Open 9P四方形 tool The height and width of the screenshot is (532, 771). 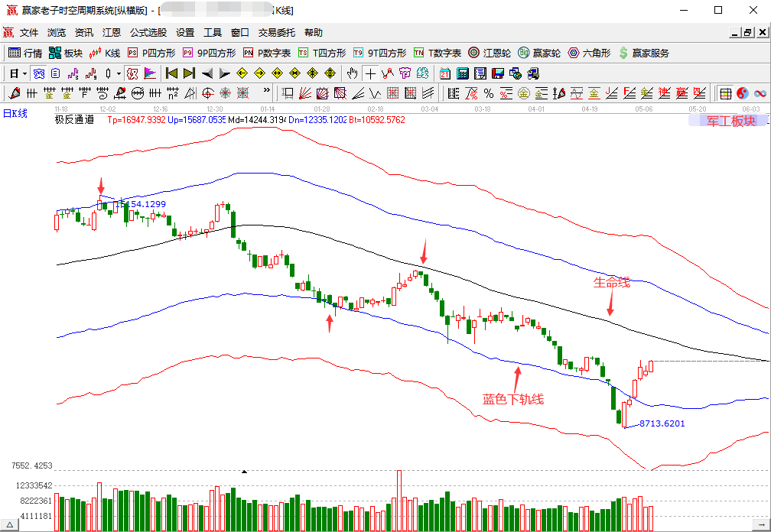[209, 53]
